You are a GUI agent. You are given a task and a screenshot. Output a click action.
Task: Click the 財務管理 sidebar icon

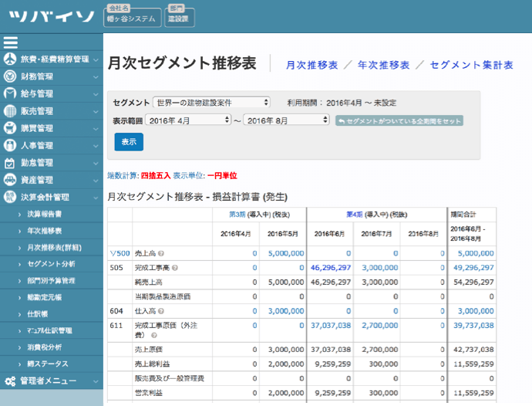(10, 76)
